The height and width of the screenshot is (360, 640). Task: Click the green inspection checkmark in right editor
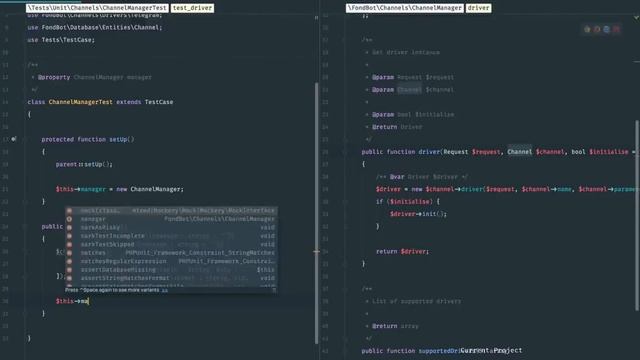pos(636,18)
